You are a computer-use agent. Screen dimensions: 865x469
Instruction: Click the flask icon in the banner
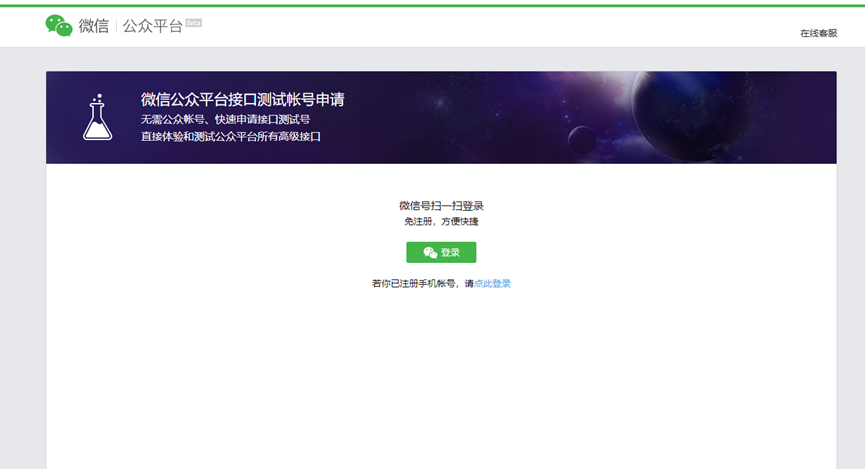tap(98, 117)
